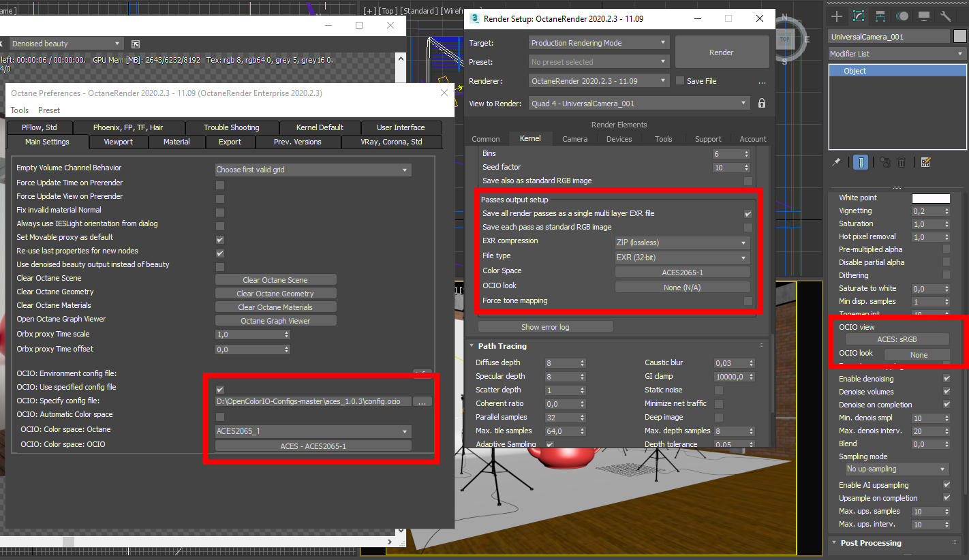The width and height of the screenshot is (969, 560).
Task: Click the icon next to Denoised beauty dropdown
Action: point(136,44)
